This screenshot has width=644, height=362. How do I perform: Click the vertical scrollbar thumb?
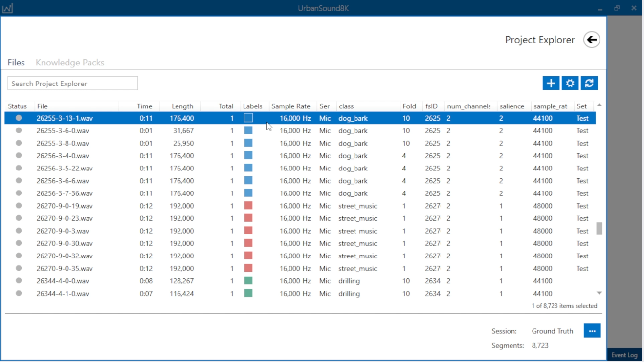599,229
